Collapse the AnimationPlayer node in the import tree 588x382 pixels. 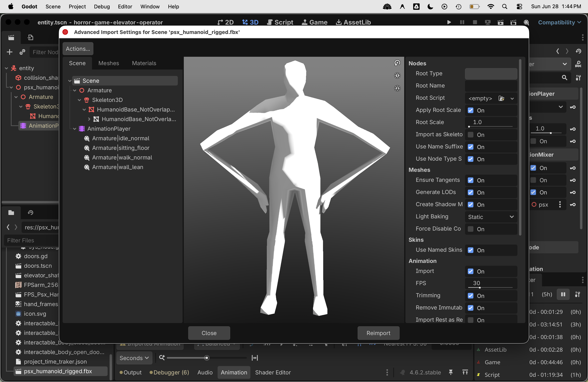pyautogui.click(x=75, y=129)
